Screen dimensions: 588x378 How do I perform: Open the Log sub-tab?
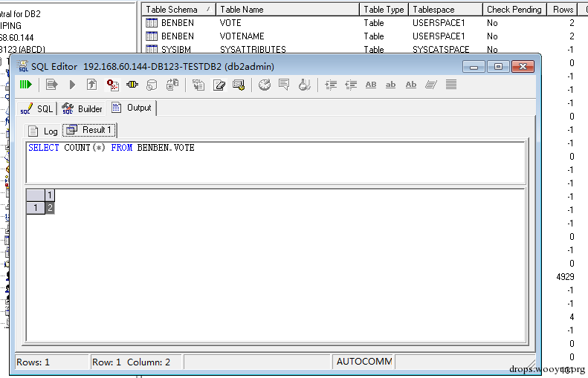[43, 131]
